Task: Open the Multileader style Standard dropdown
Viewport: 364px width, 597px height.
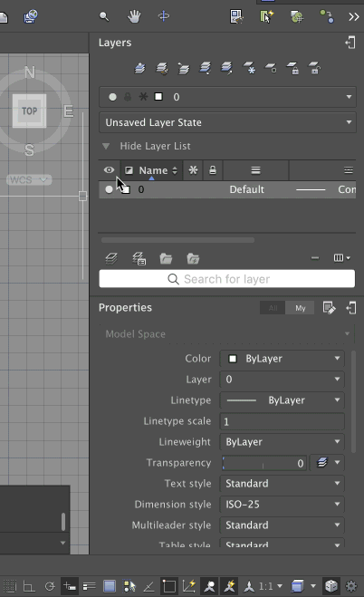Action: (x=282, y=525)
